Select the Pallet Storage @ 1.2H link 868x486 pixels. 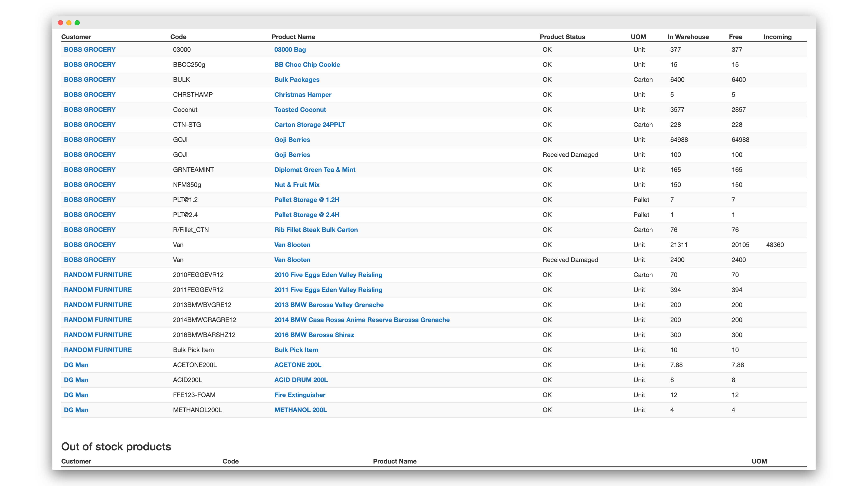(306, 200)
